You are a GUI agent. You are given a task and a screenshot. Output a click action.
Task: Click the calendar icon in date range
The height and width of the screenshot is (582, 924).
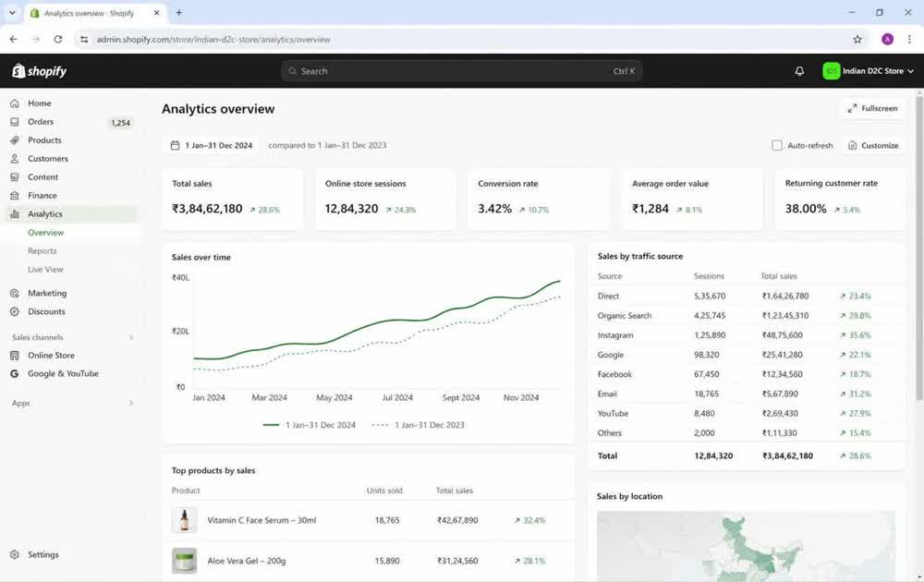point(175,145)
